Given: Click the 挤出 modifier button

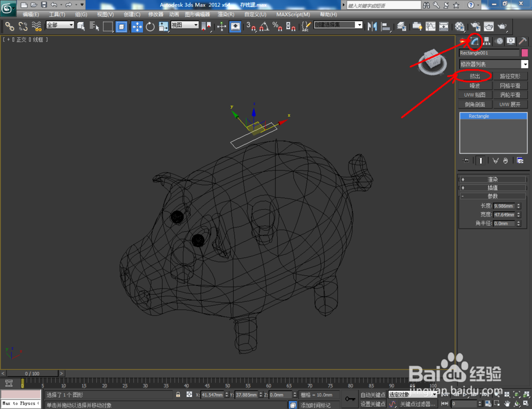Looking at the screenshot, I should pyautogui.click(x=475, y=76).
